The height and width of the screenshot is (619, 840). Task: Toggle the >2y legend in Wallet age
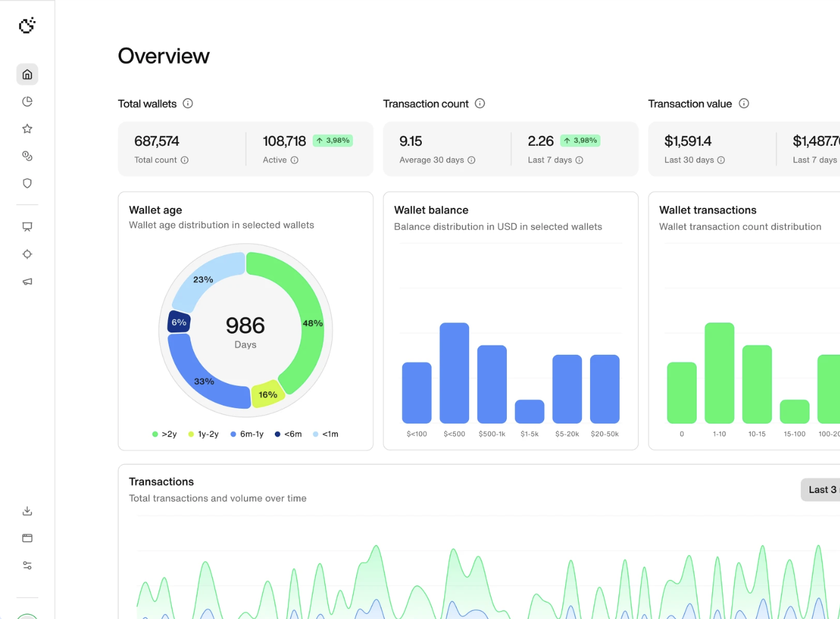click(x=164, y=434)
